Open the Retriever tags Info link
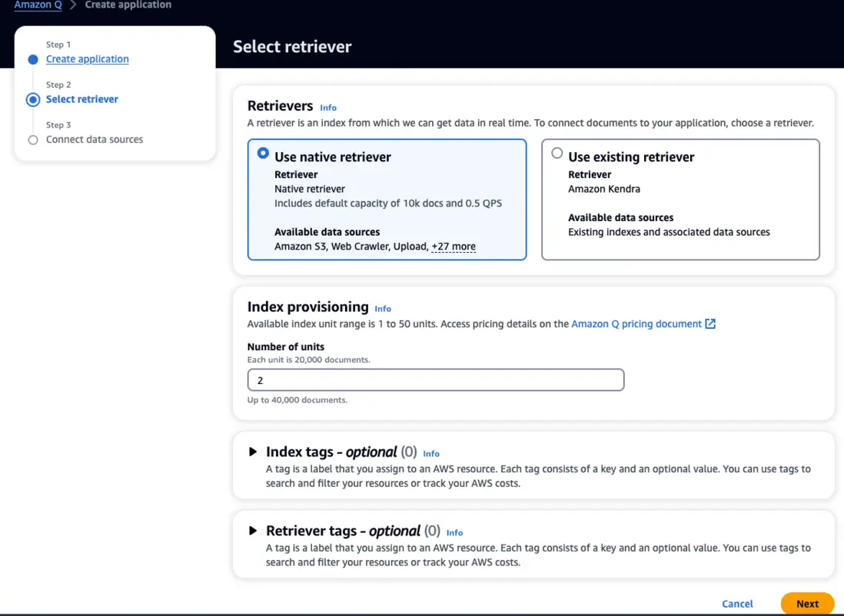Viewport: 844px width, 616px height. coord(454,532)
